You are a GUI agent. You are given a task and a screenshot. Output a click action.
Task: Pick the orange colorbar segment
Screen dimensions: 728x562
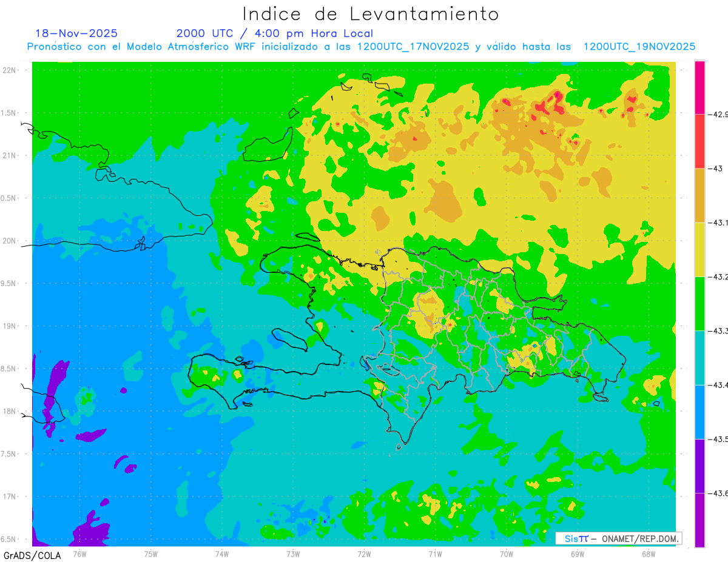click(699, 195)
